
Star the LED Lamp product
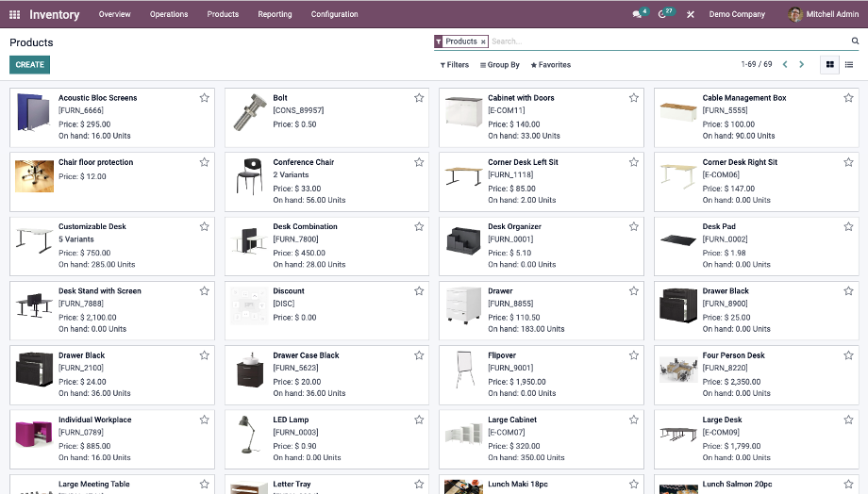click(x=419, y=420)
